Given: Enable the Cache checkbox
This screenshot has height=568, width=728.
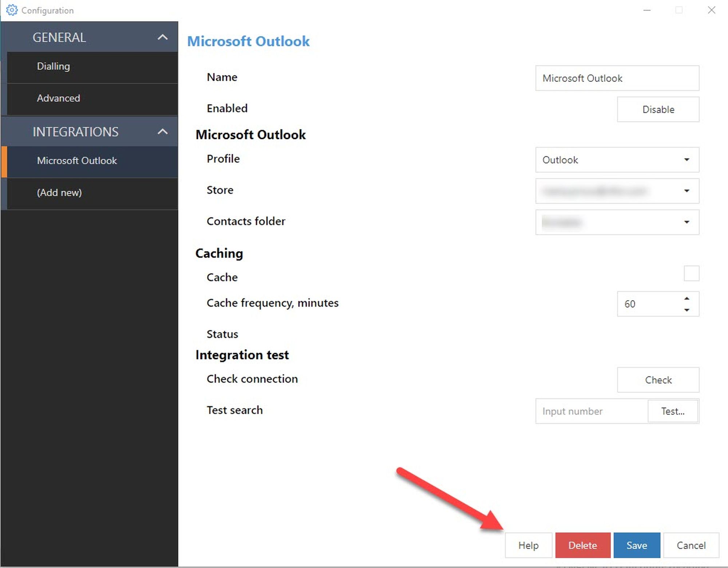Looking at the screenshot, I should 691,273.
